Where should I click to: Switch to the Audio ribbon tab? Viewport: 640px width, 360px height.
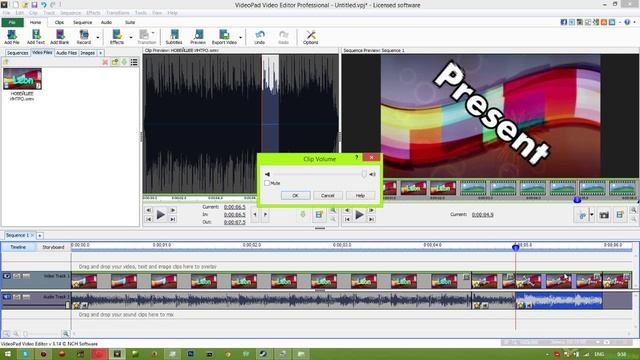(106, 22)
